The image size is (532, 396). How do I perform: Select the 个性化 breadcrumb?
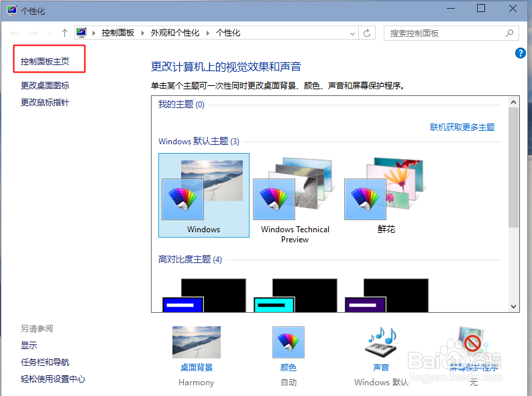pos(228,33)
